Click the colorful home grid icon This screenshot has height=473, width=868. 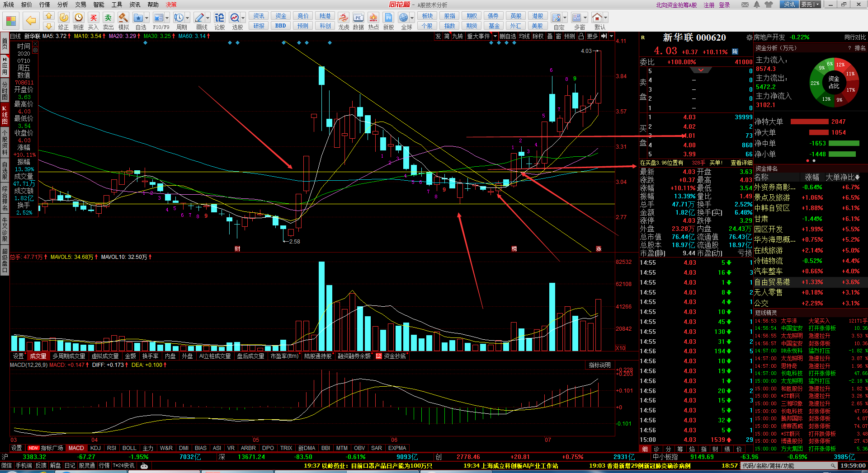11,21
